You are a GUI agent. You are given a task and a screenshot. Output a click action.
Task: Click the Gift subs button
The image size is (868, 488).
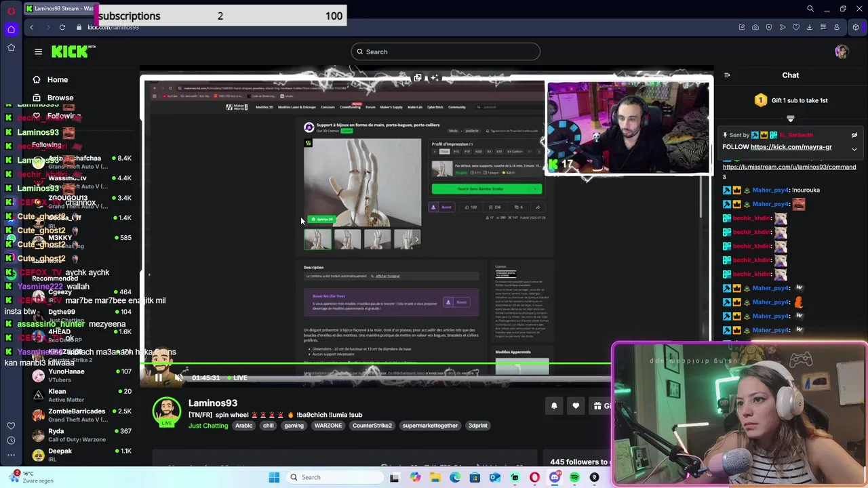tap(601, 406)
